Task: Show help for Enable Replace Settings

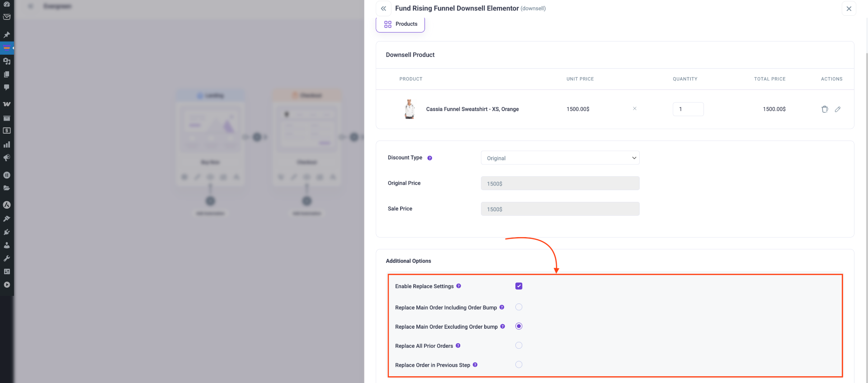Action: tap(458, 286)
